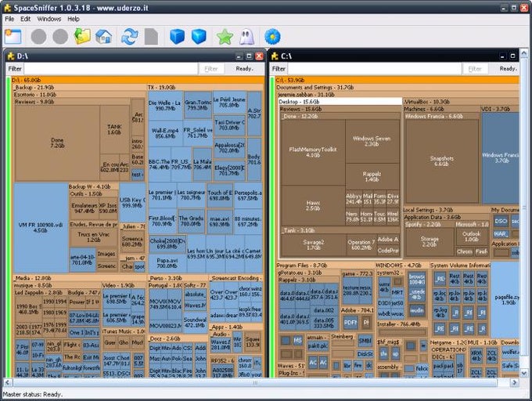
Task: Select the Storage 2.2Gb Spotify block
Action: click(x=430, y=241)
